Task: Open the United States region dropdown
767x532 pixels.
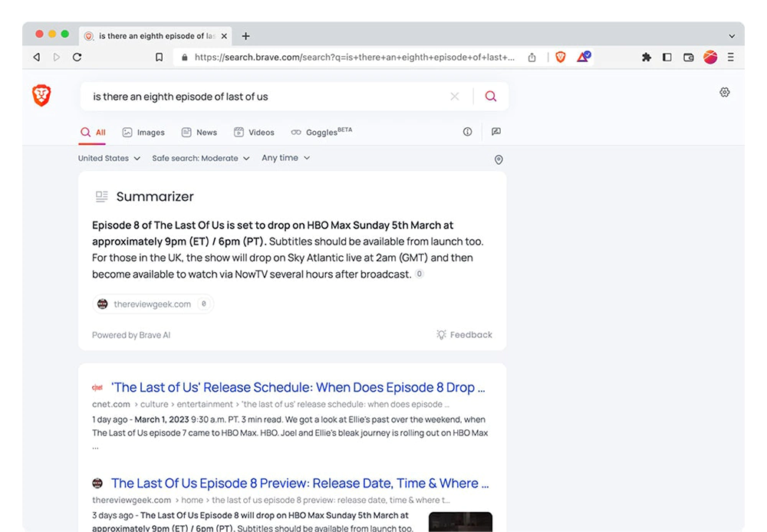Action: click(109, 158)
